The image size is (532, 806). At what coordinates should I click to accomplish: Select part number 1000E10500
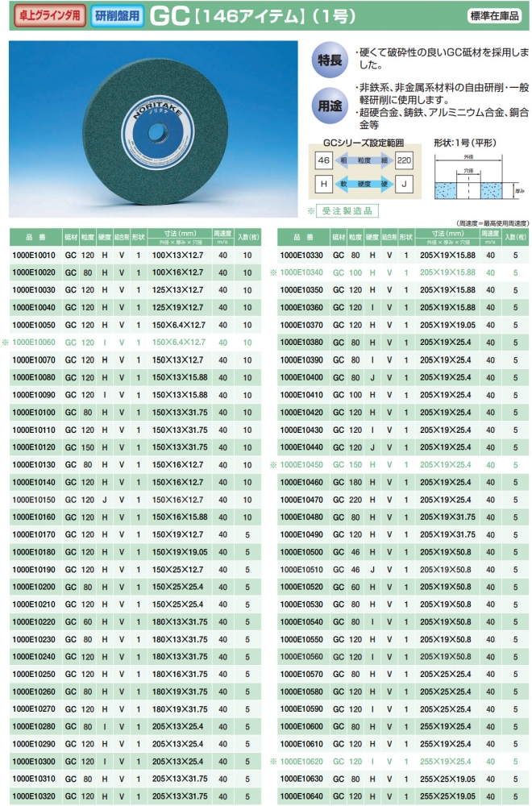[x=301, y=552]
